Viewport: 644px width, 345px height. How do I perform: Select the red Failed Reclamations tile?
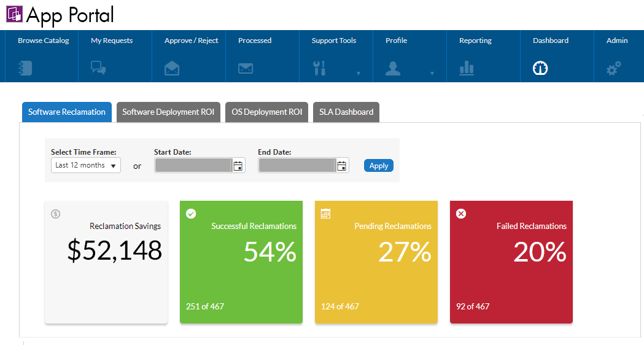pyautogui.click(x=511, y=262)
